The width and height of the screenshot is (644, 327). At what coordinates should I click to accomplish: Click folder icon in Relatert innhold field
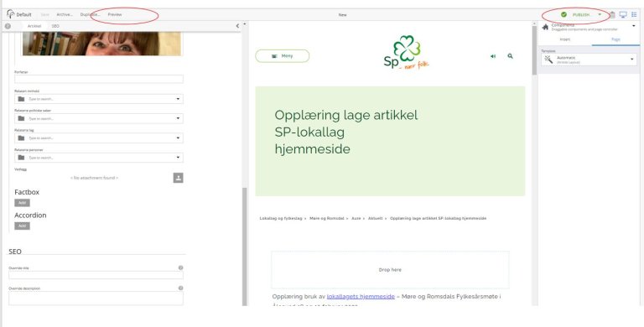point(21,99)
